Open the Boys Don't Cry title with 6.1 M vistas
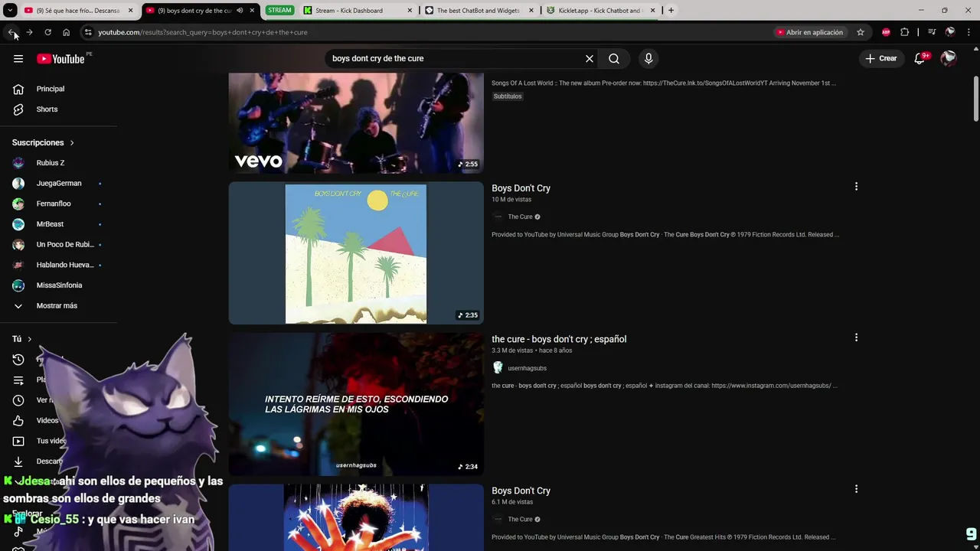The image size is (980, 551). [521, 491]
